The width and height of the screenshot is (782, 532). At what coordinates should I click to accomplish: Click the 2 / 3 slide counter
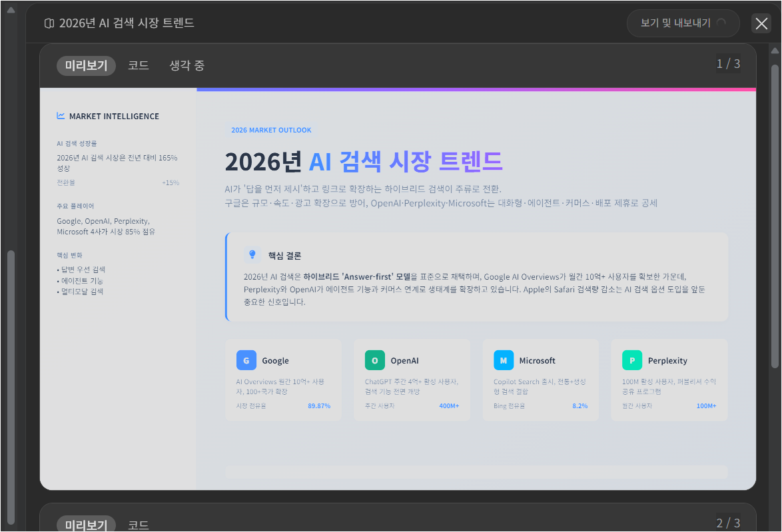click(x=728, y=523)
